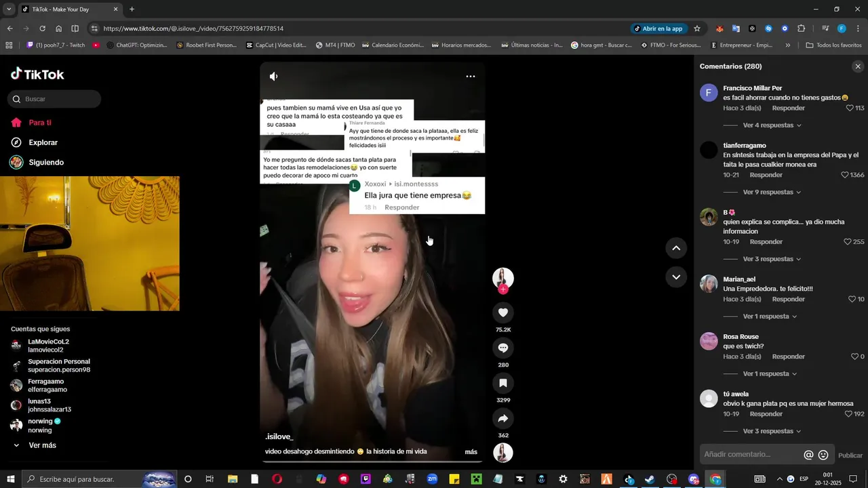Viewport: 868px width, 488px height.
Task: Expand 'Ver 1 respuesta' under Marian_ael
Action: (770, 317)
